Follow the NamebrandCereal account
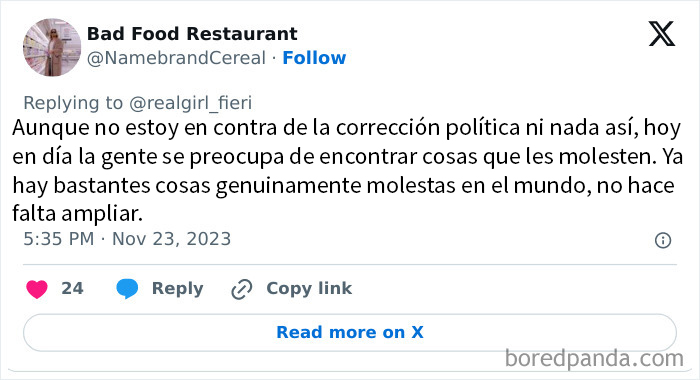This screenshot has height=380, width=700. click(314, 58)
